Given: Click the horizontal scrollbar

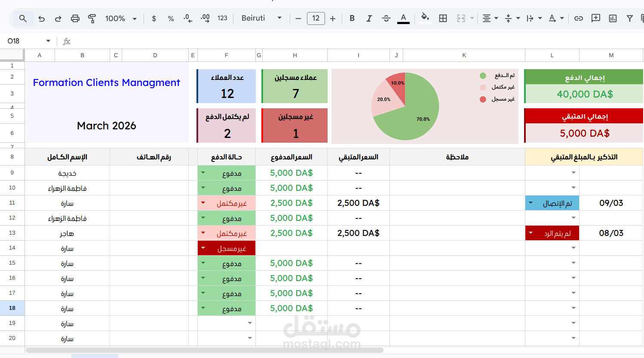Looking at the screenshot, I should click(x=204, y=350).
